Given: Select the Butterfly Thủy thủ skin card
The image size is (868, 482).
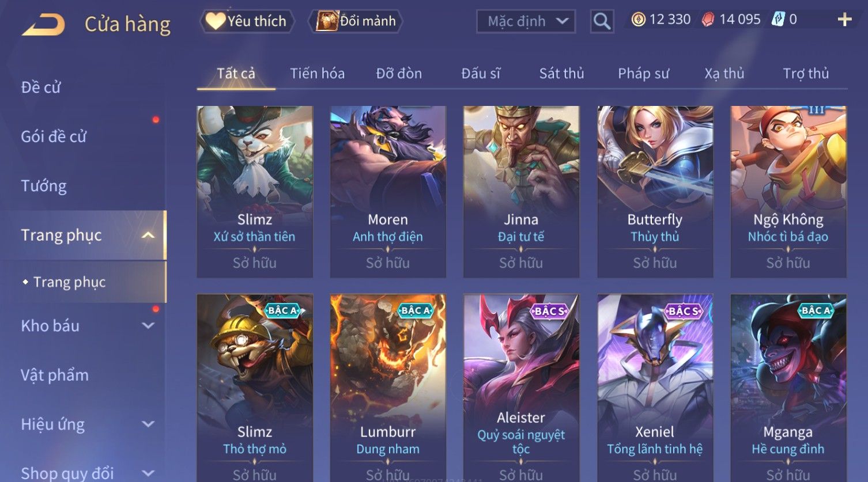Looking at the screenshot, I should [655, 192].
